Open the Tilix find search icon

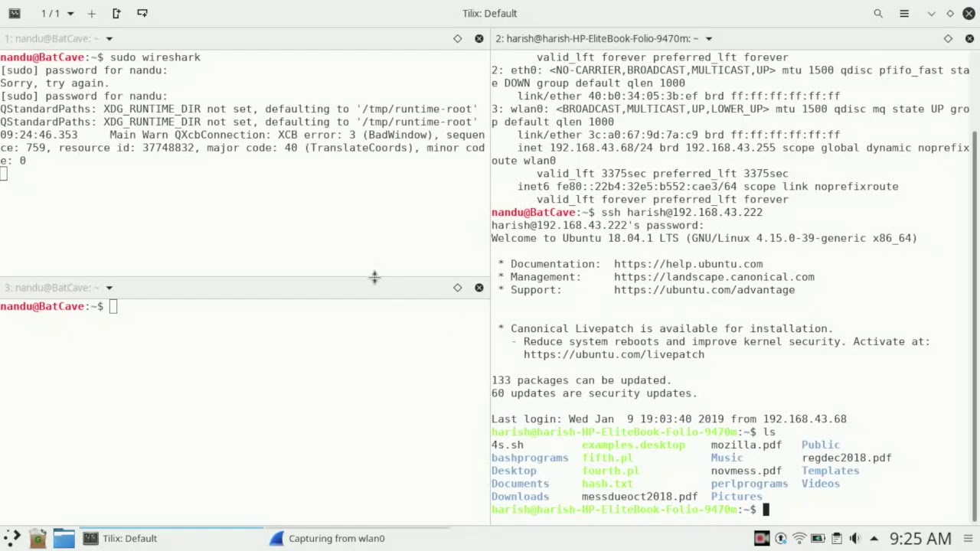[878, 13]
